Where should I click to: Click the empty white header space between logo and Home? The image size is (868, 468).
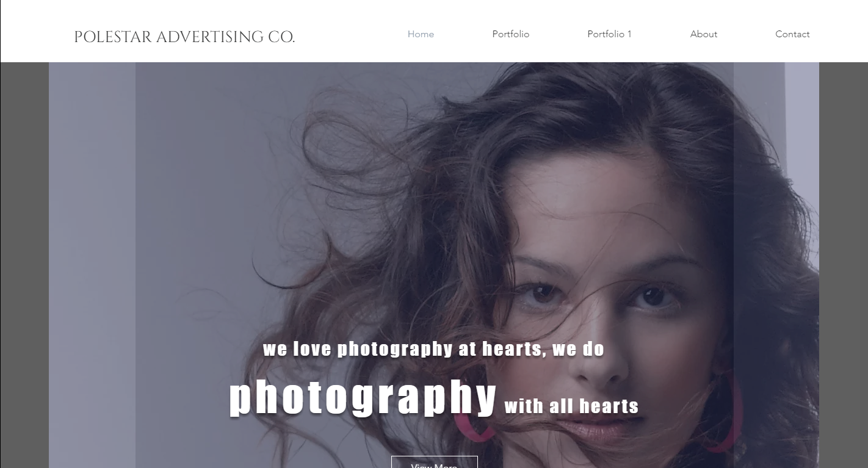[x=351, y=34]
